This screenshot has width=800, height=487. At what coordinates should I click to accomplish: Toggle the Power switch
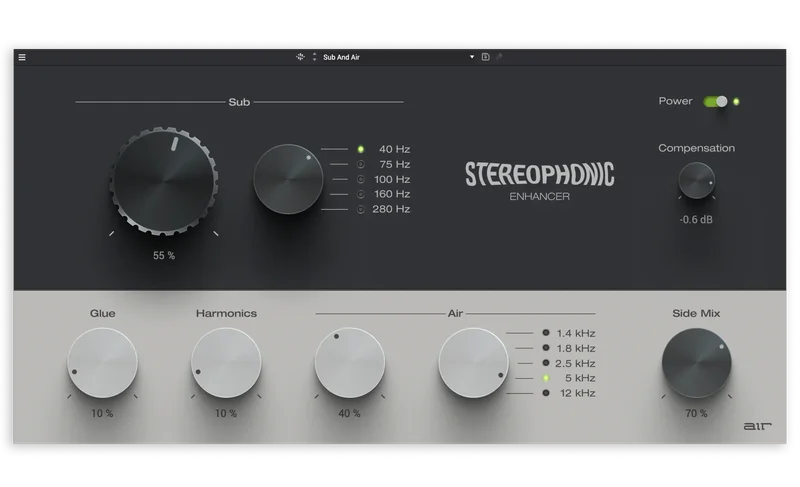coord(715,101)
